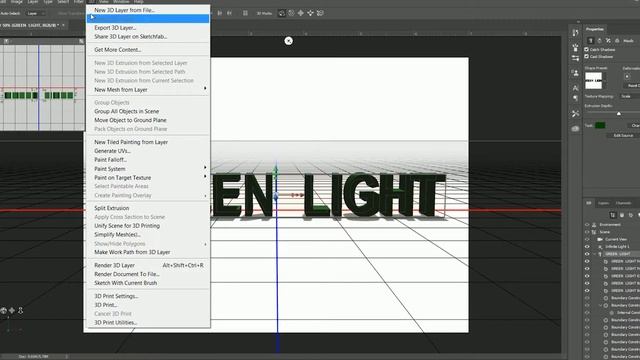The height and width of the screenshot is (360, 640).
Task: Click the green Text color swatch
Action: pyautogui.click(x=600, y=125)
